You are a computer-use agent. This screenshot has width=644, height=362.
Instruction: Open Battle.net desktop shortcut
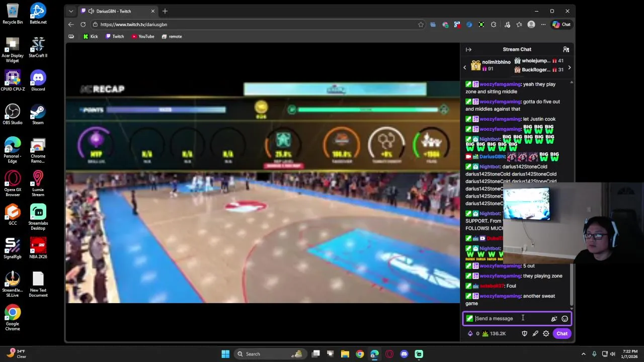pyautogui.click(x=38, y=14)
